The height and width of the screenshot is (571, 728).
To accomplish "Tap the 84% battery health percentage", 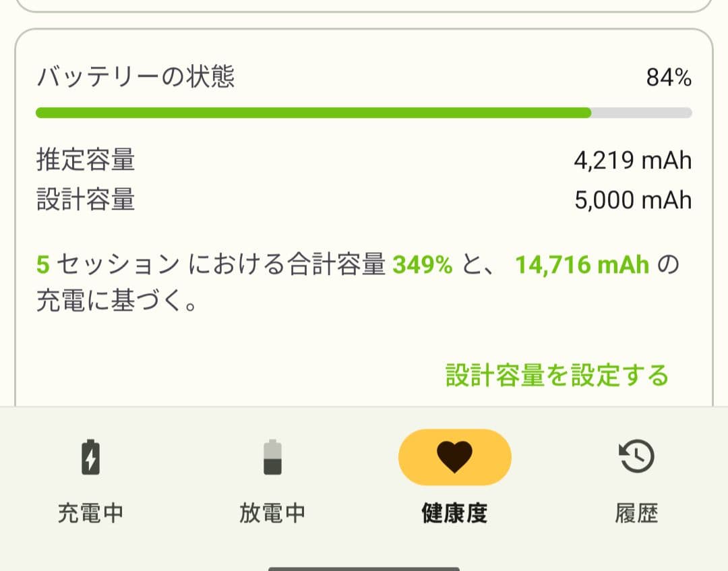I will (x=670, y=76).
